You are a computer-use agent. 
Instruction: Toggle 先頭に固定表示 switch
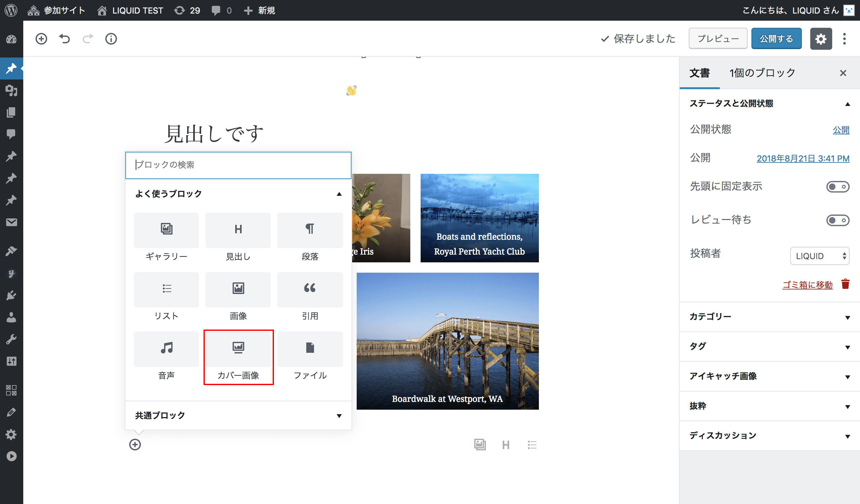coord(838,187)
